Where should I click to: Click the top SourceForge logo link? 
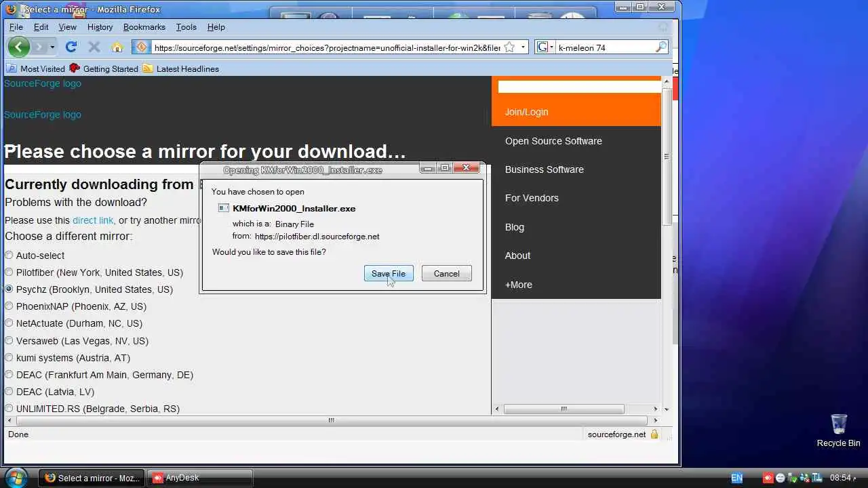coord(43,83)
